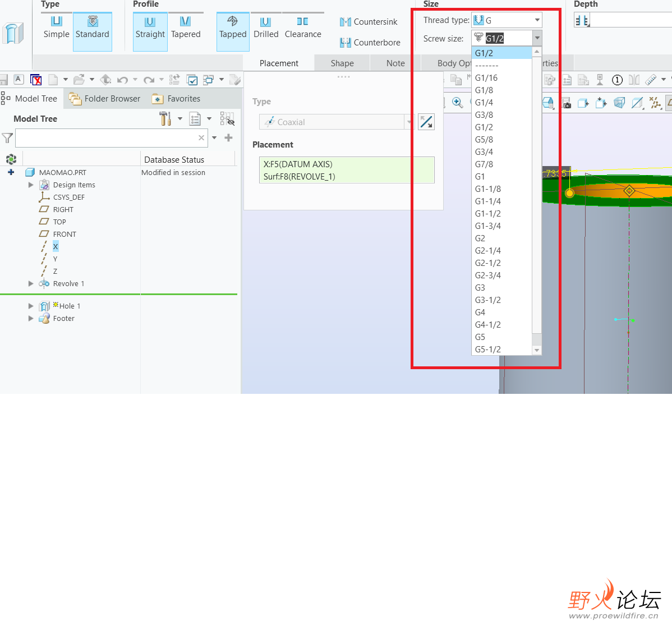Click the circled number 1 icon
This screenshot has width=672, height=625.
pos(616,80)
